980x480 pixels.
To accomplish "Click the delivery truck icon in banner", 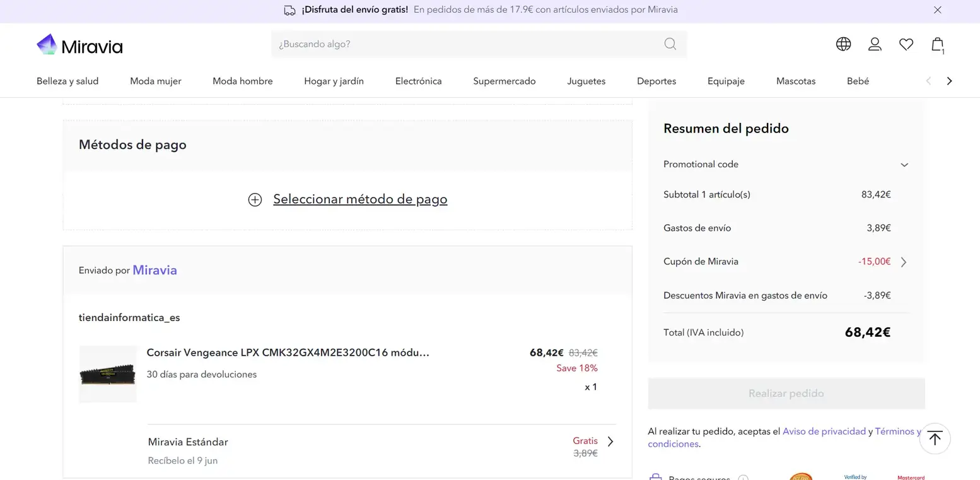I will tap(289, 10).
